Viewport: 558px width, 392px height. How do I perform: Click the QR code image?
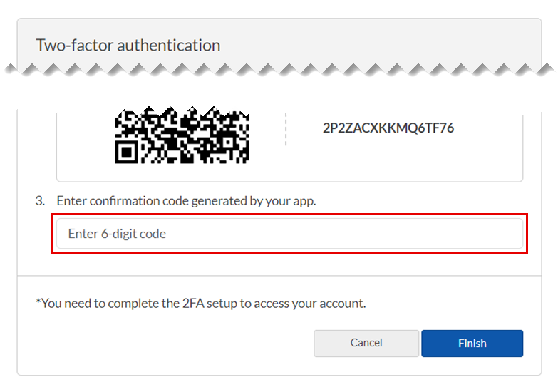(x=182, y=135)
